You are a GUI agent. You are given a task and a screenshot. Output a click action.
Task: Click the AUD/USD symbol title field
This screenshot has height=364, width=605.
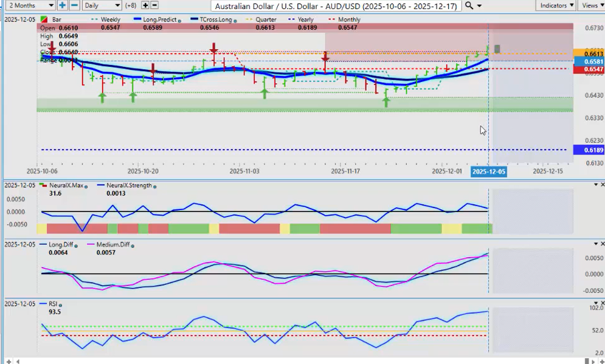tap(336, 5)
